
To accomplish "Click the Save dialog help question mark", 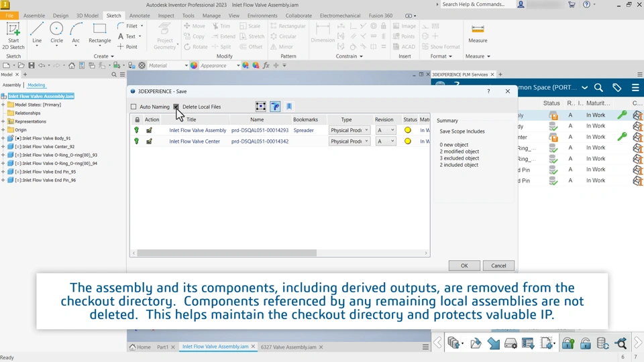I will pos(488,91).
